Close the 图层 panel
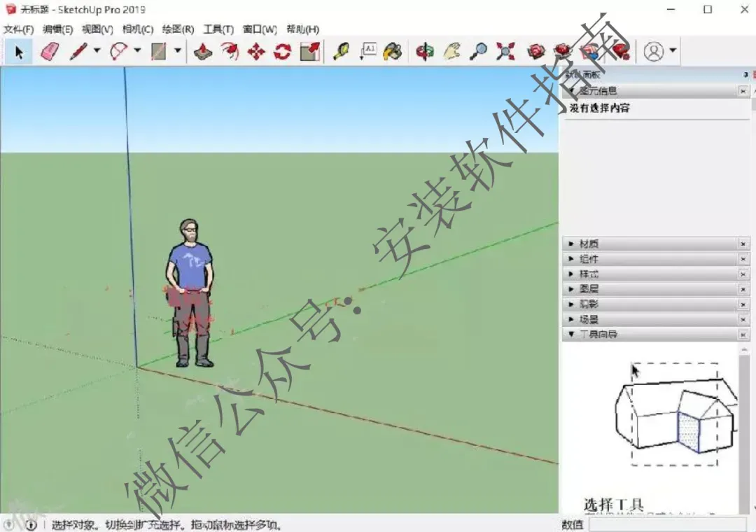Screen dimensions: 756x532 [743, 289]
